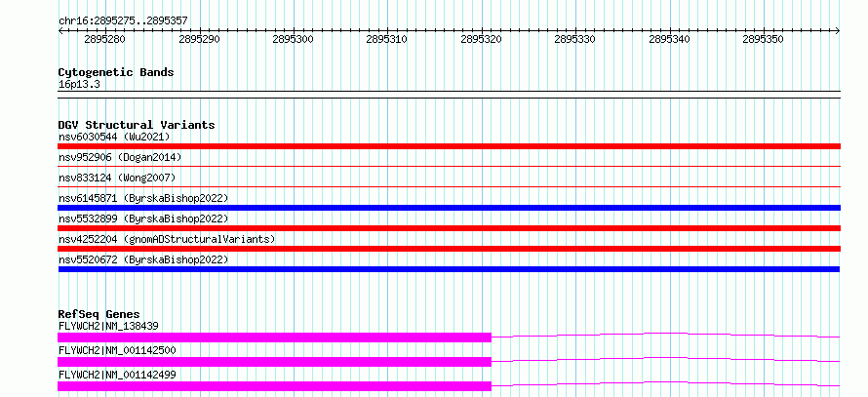This screenshot has width=868, height=397.
Task: Open variant nsv6030544 (Wu2021) label
Action: click(x=114, y=137)
